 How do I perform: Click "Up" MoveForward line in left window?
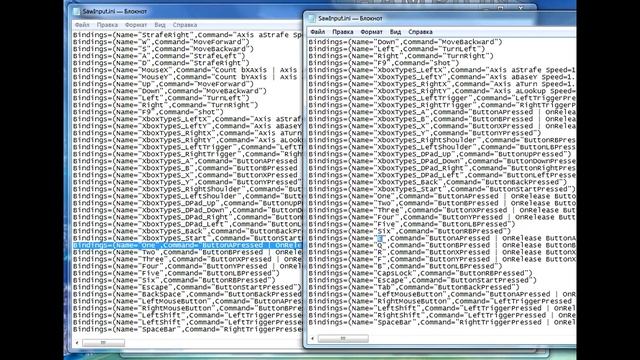[x=163, y=84]
